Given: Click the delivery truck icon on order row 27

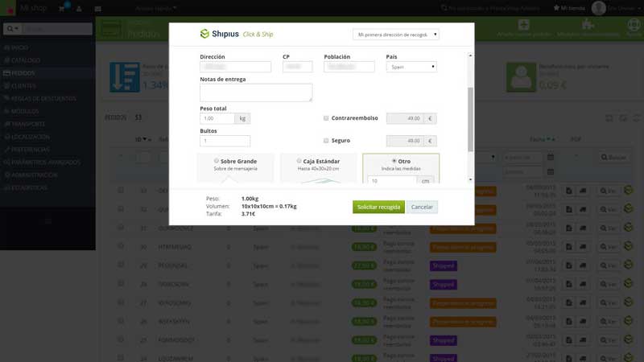Looking at the screenshot, I should (x=583, y=303).
